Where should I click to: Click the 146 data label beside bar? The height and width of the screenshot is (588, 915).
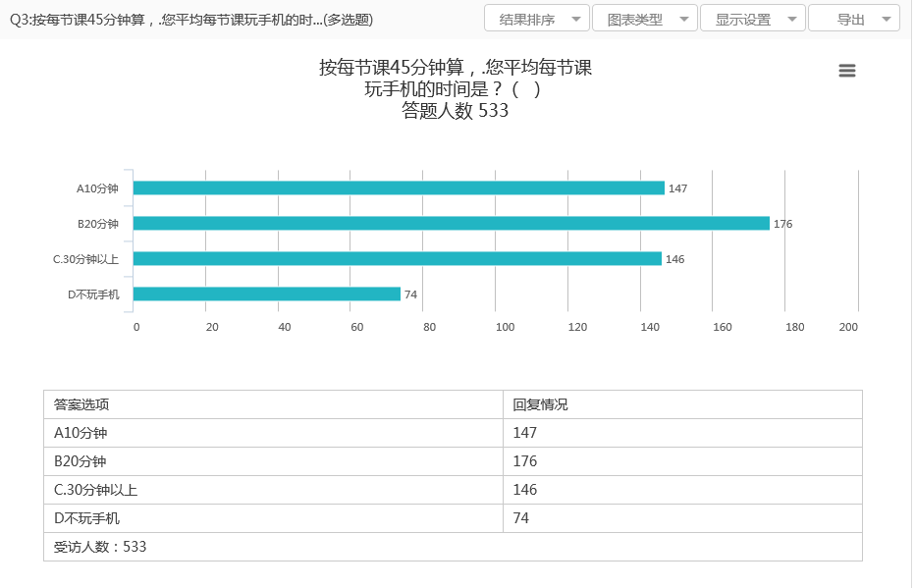[x=674, y=259]
